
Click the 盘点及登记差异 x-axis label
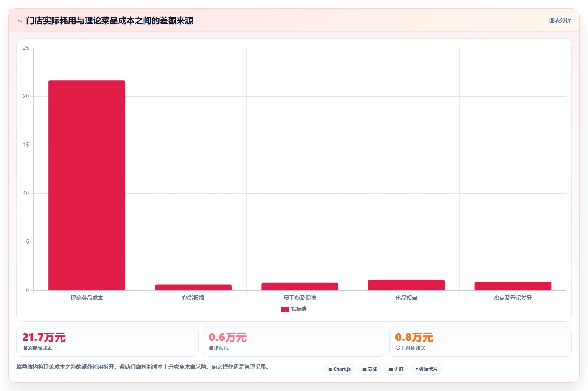click(x=513, y=298)
